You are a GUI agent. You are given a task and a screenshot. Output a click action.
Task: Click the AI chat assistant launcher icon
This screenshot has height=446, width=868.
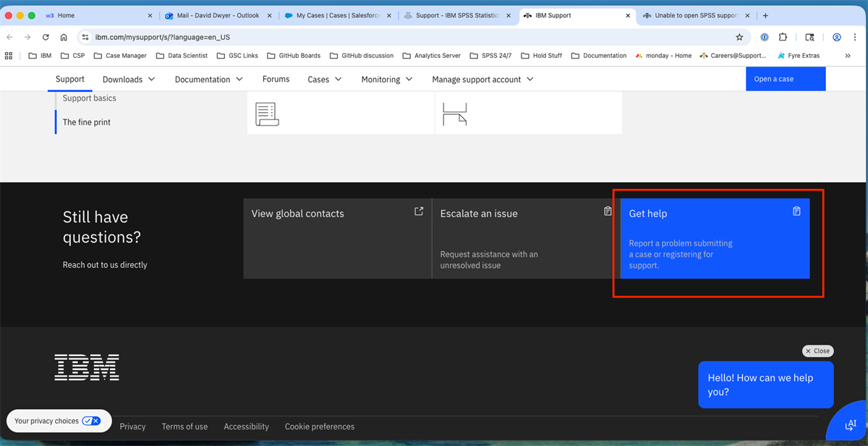[851, 424]
